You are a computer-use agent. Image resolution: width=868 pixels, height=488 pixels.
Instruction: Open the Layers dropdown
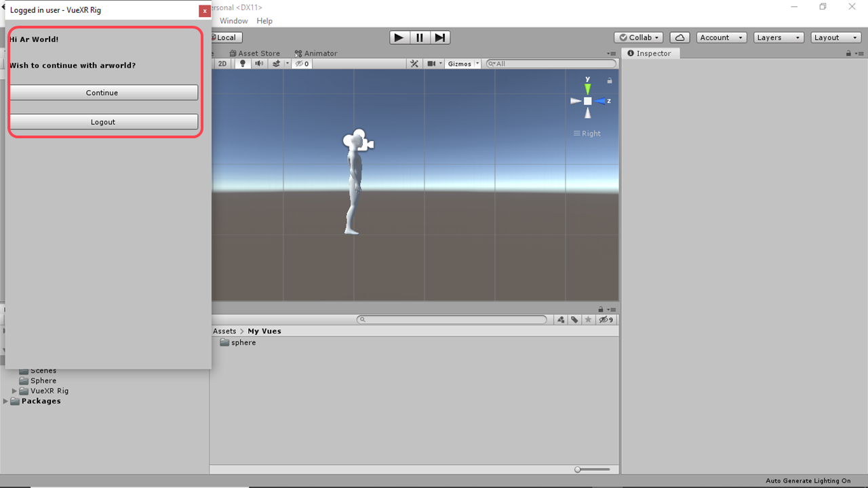(778, 38)
